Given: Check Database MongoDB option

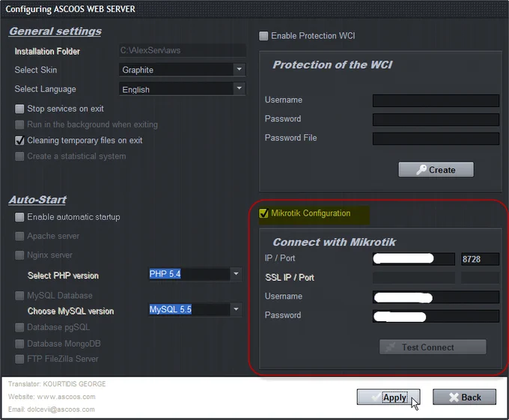Looking at the screenshot, I should 19,344.
